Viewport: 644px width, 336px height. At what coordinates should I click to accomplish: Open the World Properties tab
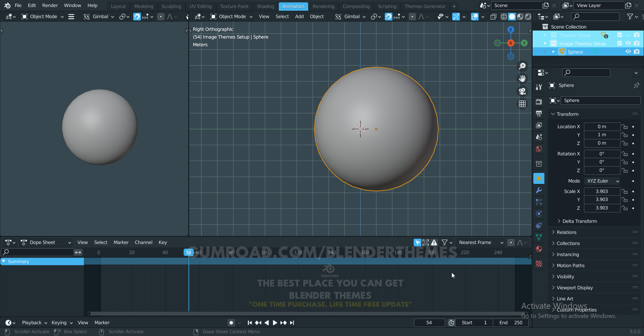coord(539,149)
